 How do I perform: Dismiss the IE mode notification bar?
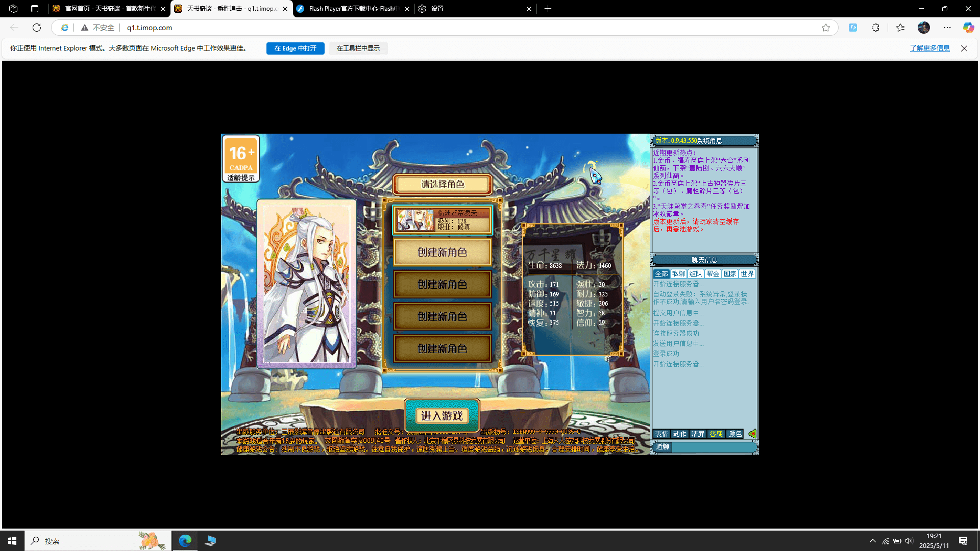(964, 48)
